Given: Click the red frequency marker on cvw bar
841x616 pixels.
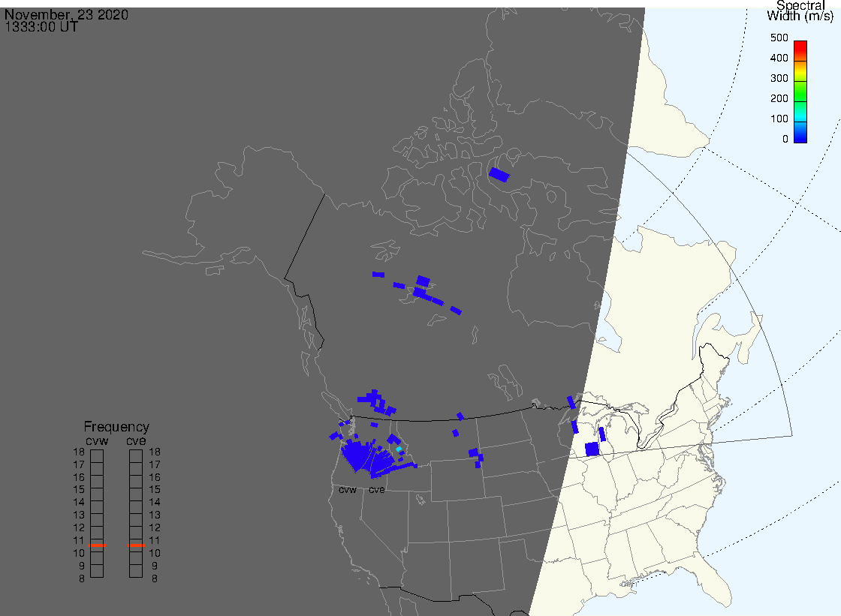Looking at the screenshot, I should (x=97, y=545).
